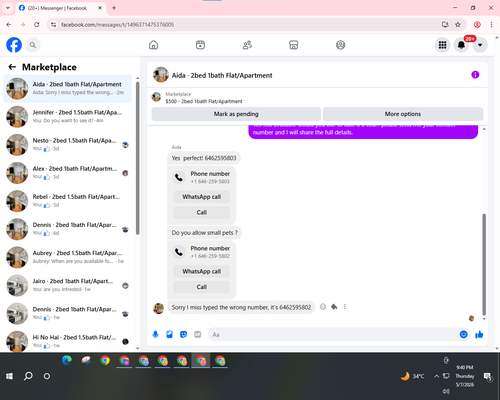500x400 pixels.
Task: Open Rebel 2bed 1.5bath conversation
Action: [68, 201]
